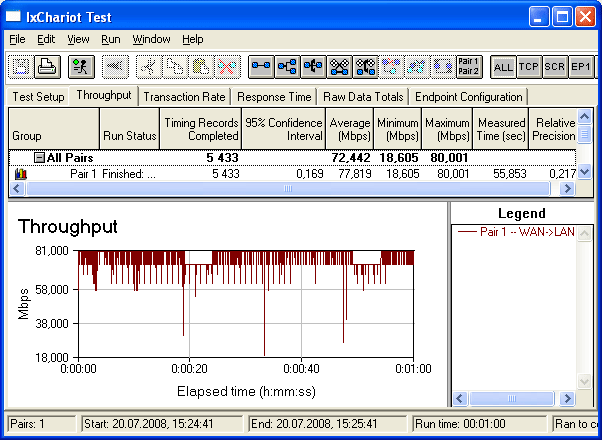This screenshot has height=440, width=602.
Task: Toggle the TCP filter button
Action: [529, 67]
